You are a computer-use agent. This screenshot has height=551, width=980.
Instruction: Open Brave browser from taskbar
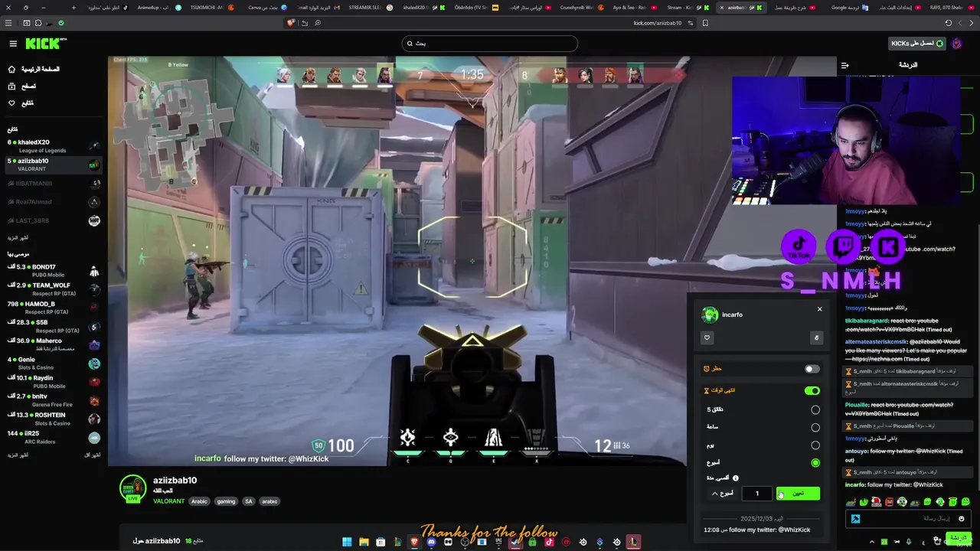(x=414, y=542)
